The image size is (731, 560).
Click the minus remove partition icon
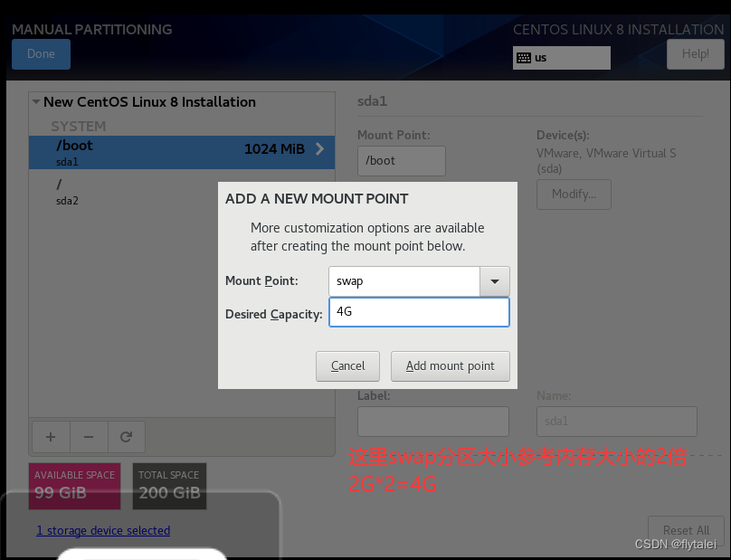[x=89, y=437]
